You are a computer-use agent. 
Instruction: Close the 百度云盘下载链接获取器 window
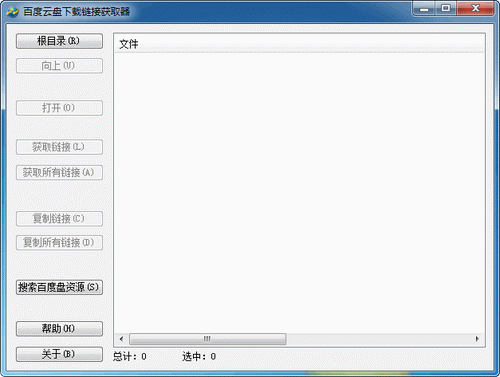(x=475, y=8)
